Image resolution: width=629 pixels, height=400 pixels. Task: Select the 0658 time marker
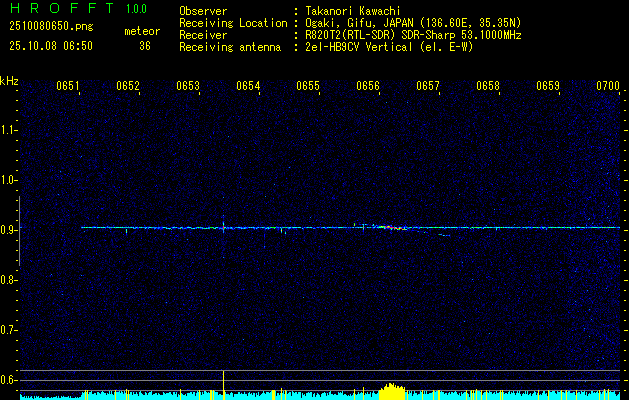click(488, 87)
